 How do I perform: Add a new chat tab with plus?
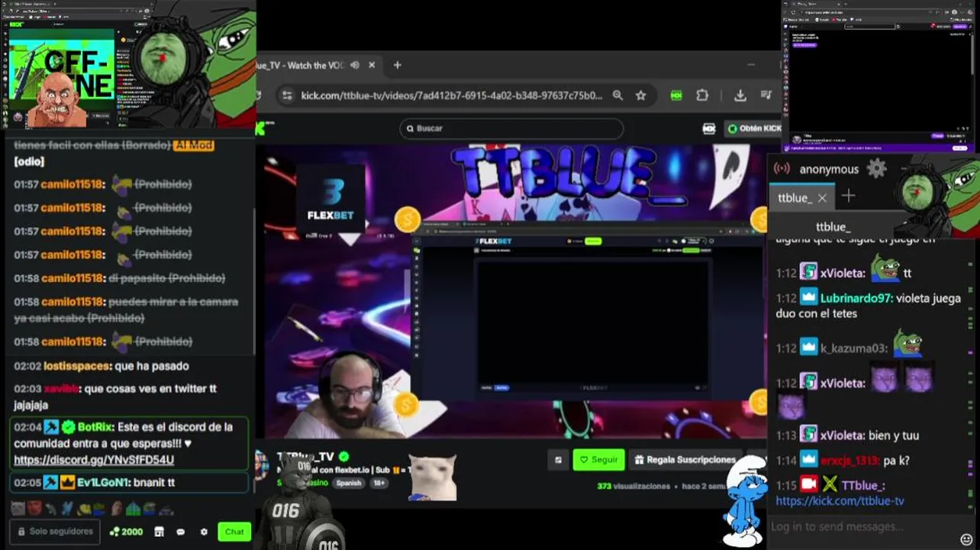click(x=848, y=197)
